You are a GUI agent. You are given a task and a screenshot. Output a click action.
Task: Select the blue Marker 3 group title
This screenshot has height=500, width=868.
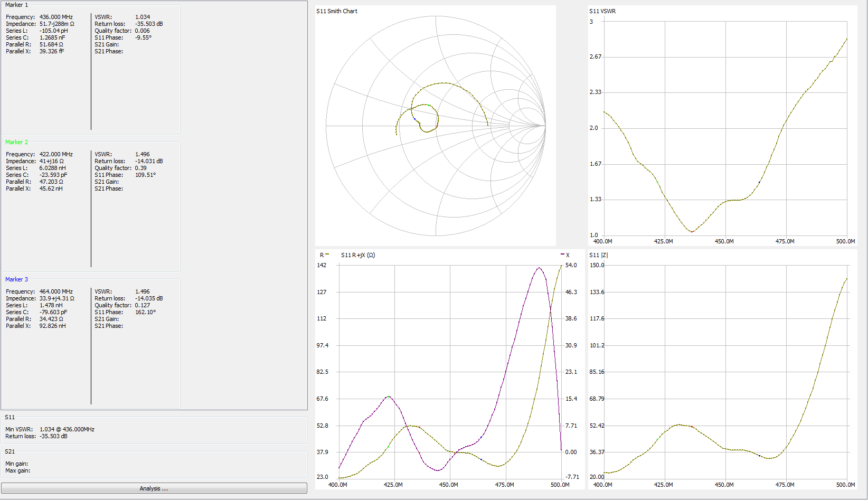(16, 279)
